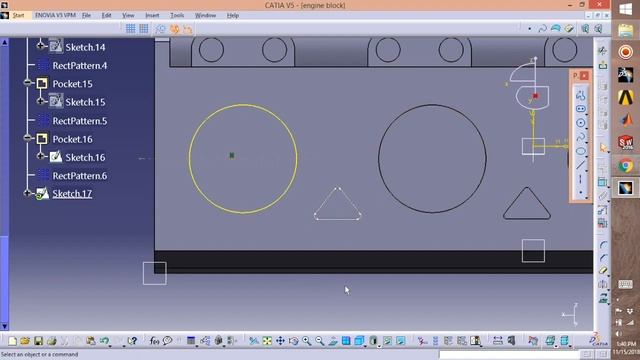Expand the Sketch.17 tree node
This screenshot has height=360, width=640.
27,193
